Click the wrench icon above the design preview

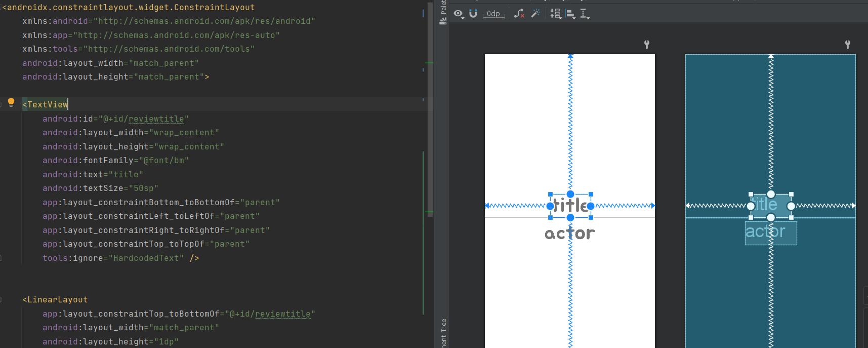tap(647, 45)
